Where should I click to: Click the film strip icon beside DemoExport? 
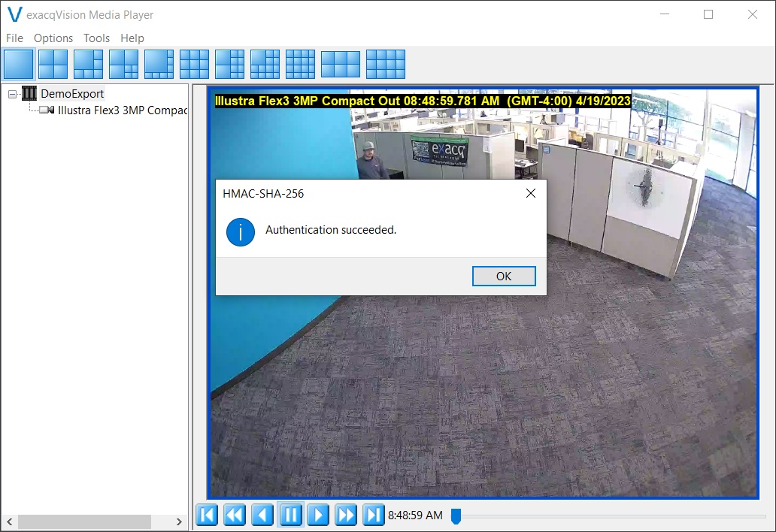pyautogui.click(x=29, y=93)
